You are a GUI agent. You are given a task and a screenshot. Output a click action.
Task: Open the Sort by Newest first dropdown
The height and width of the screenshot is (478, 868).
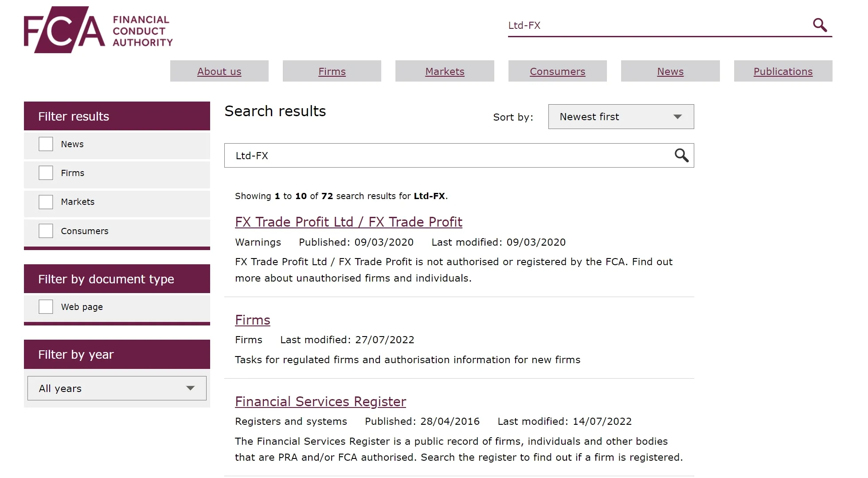click(621, 117)
